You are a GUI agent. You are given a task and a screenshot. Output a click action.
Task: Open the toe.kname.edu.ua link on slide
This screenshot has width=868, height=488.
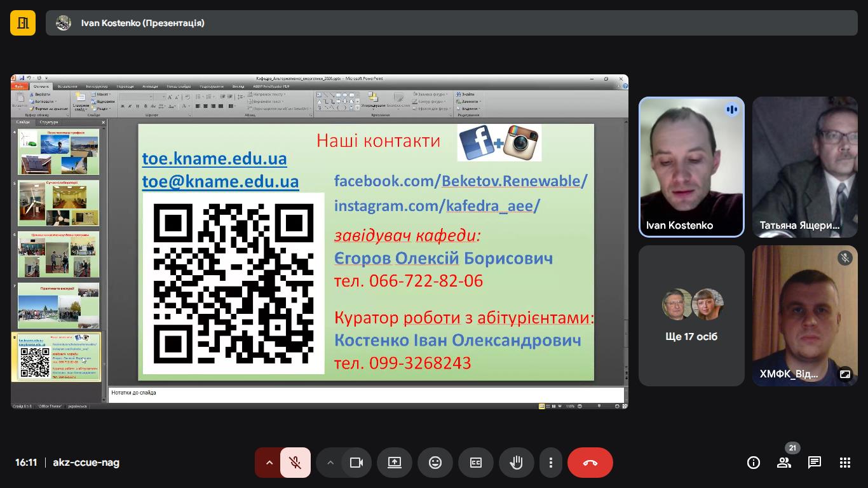point(214,158)
